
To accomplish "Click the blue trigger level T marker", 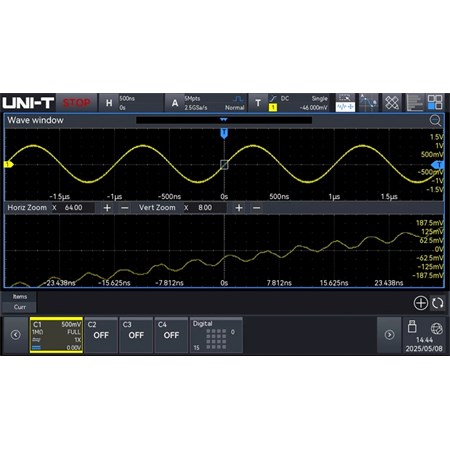I will pyautogui.click(x=438, y=165).
